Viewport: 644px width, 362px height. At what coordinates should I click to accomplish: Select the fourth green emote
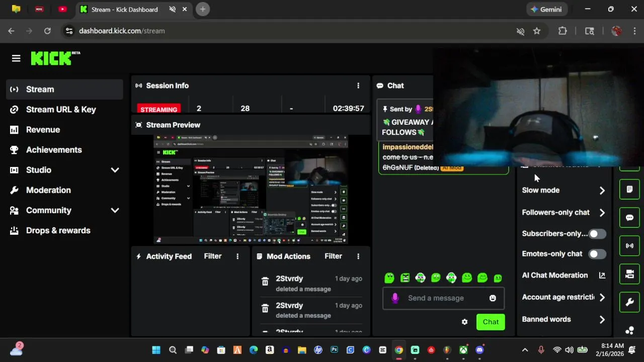(436, 278)
